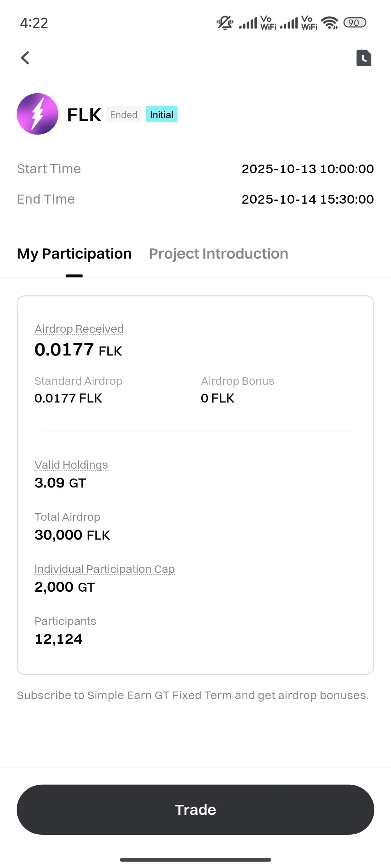Open the history clock document icon
Image resolution: width=391 pixels, height=868 pixels.
(x=363, y=58)
